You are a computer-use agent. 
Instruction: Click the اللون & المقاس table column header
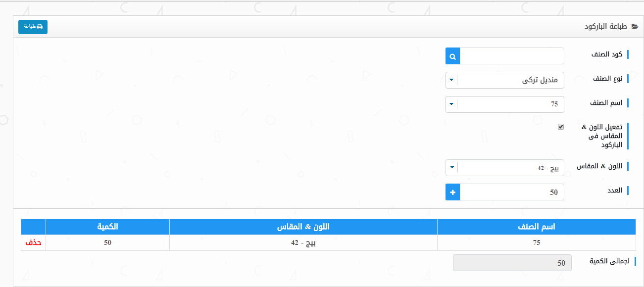click(x=303, y=227)
